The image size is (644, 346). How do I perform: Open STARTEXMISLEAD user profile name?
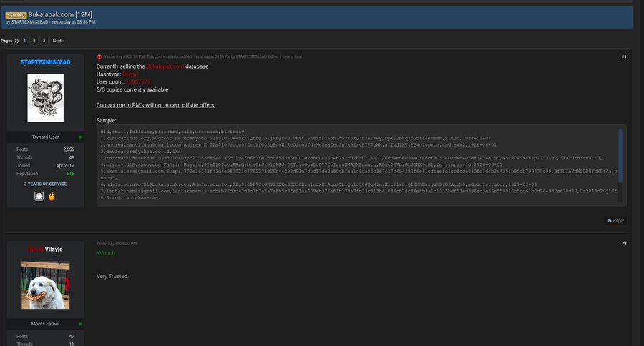45,62
